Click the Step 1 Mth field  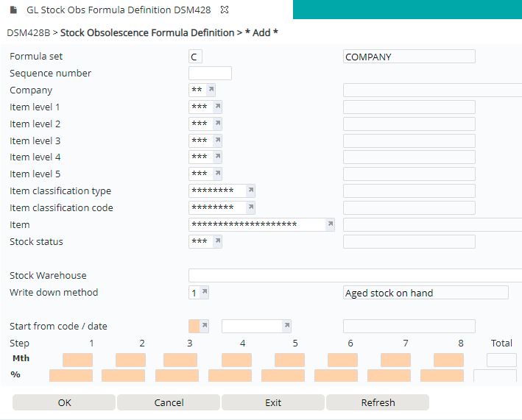coord(77,360)
